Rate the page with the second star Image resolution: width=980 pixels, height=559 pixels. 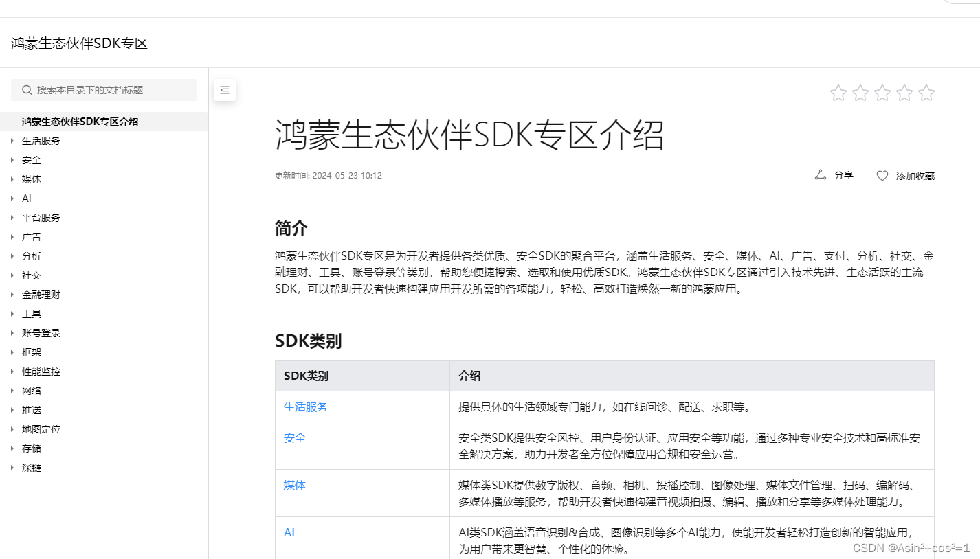(860, 93)
